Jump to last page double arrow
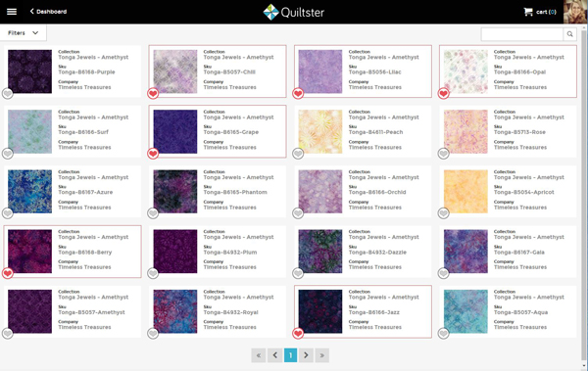 pyautogui.click(x=322, y=355)
